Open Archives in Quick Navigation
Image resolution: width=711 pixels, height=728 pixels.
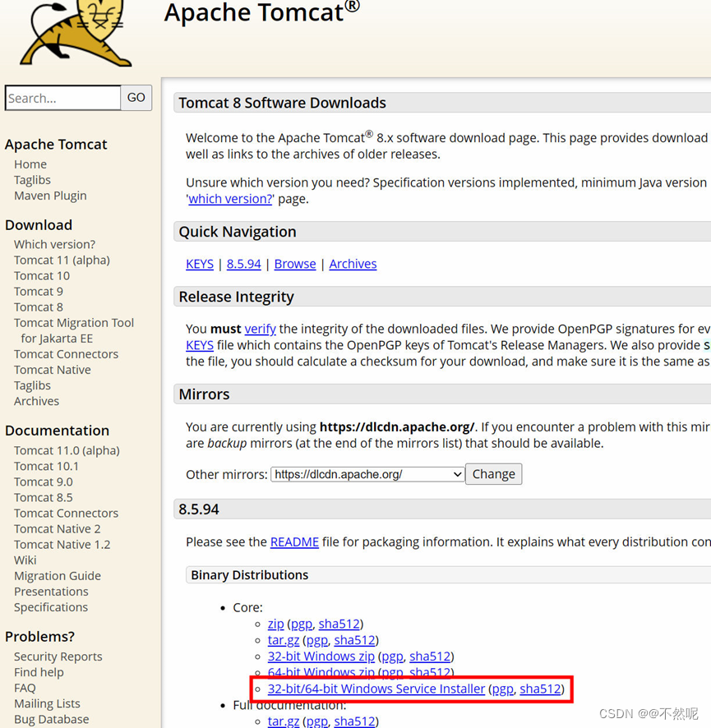(x=353, y=265)
